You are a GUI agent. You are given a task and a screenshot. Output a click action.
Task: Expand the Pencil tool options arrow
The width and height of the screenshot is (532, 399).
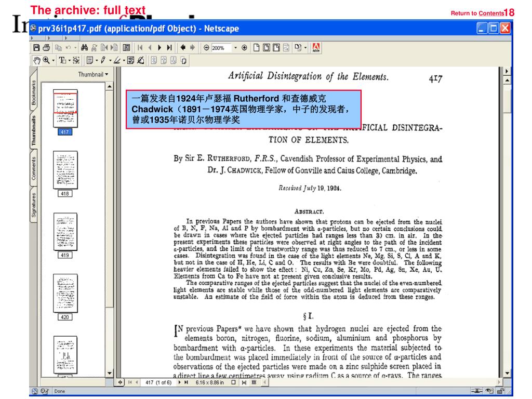coord(110,61)
